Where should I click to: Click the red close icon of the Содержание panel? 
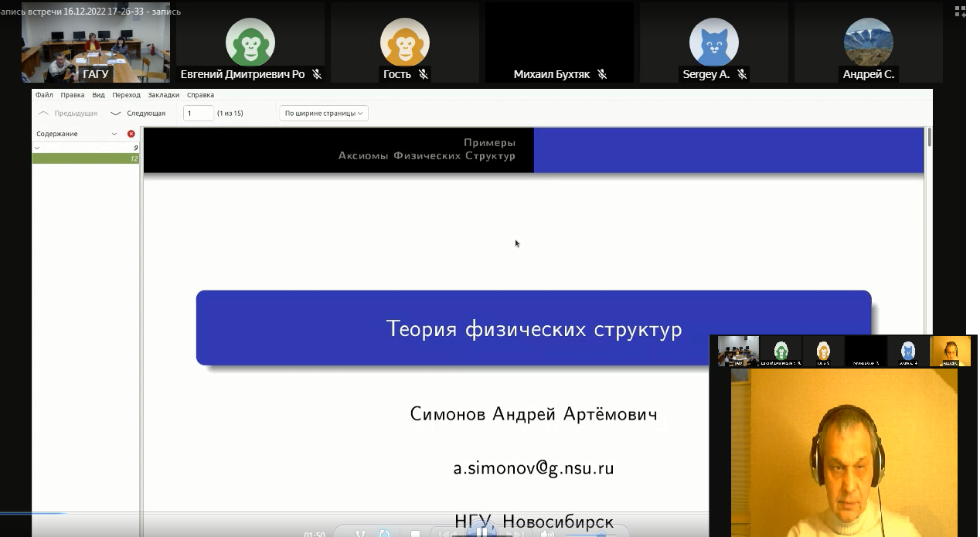tap(131, 134)
